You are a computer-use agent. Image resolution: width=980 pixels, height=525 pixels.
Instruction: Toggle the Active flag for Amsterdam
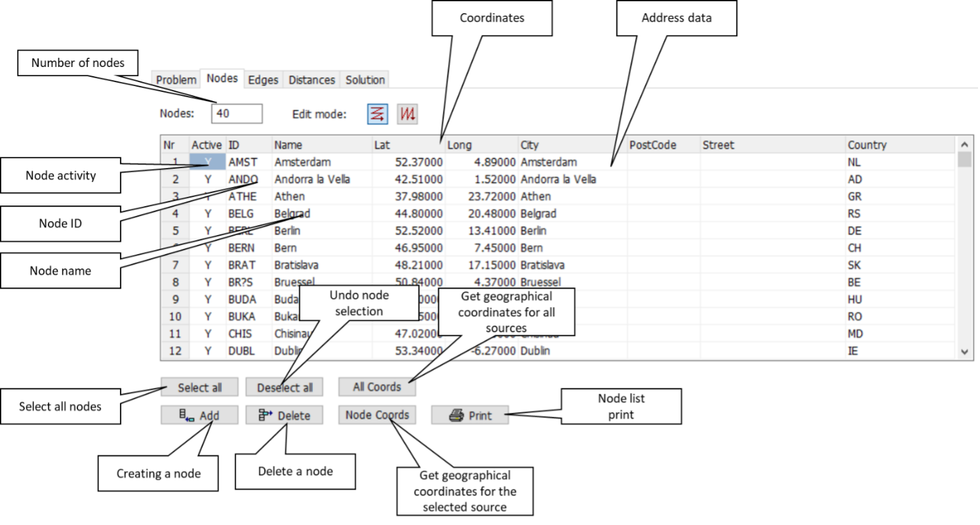pyautogui.click(x=208, y=161)
